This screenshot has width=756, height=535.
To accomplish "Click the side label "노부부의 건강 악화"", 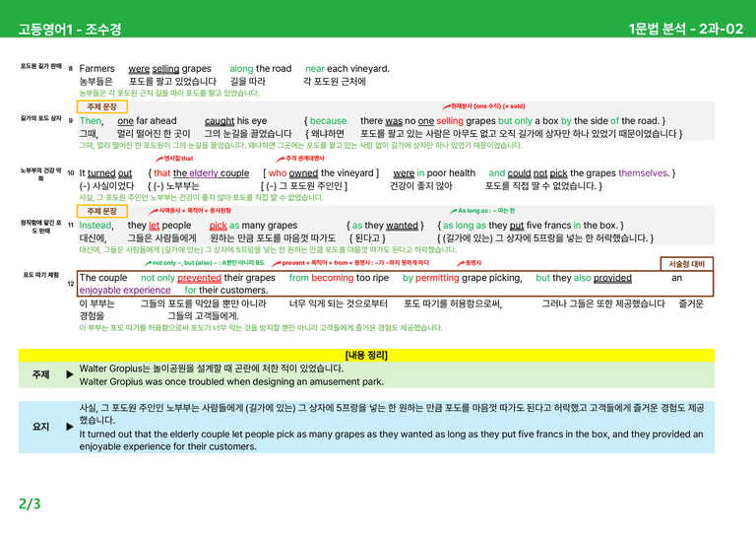I will [41, 174].
